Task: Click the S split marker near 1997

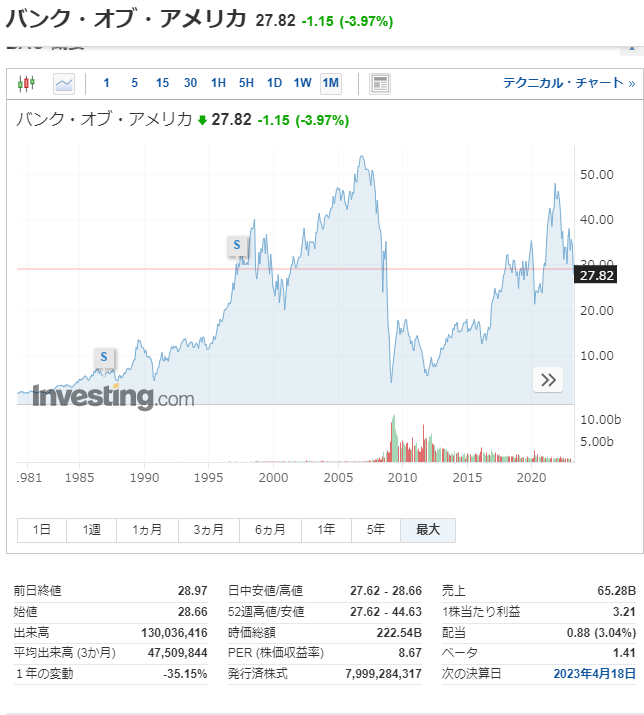Action: click(237, 245)
